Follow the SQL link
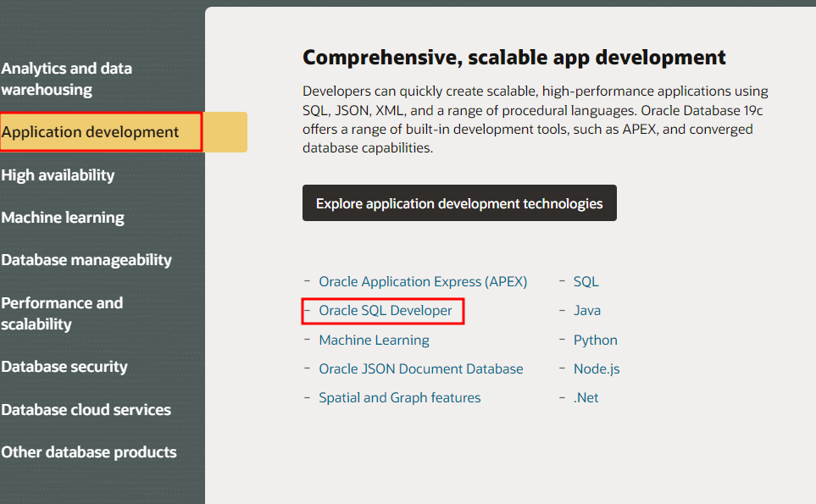This screenshot has height=504, width=816. point(586,281)
